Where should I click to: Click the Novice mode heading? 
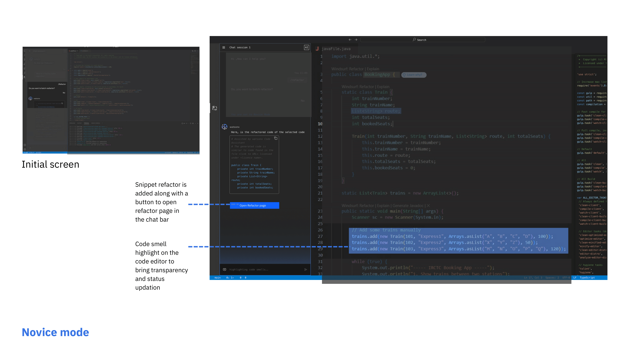click(55, 332)
